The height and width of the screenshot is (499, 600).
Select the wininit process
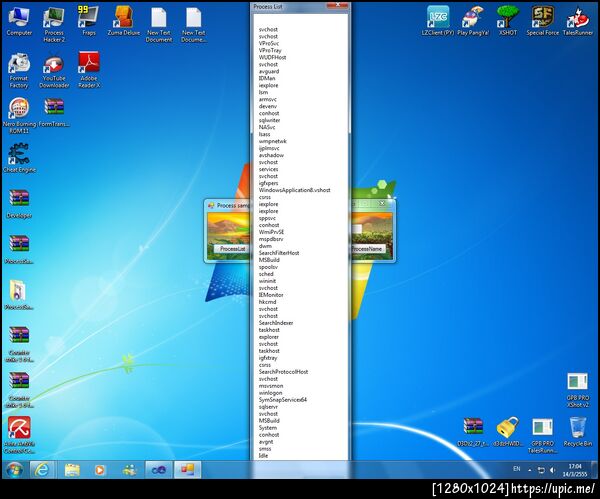click(267, 280)
